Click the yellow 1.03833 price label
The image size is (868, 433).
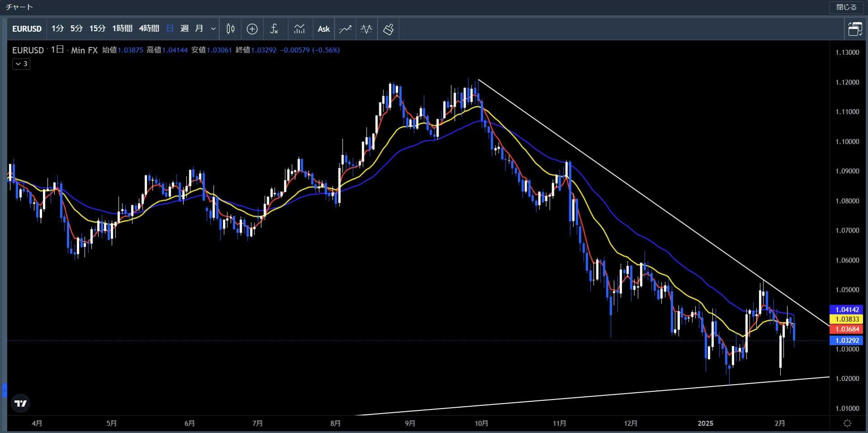pos(847,319)
